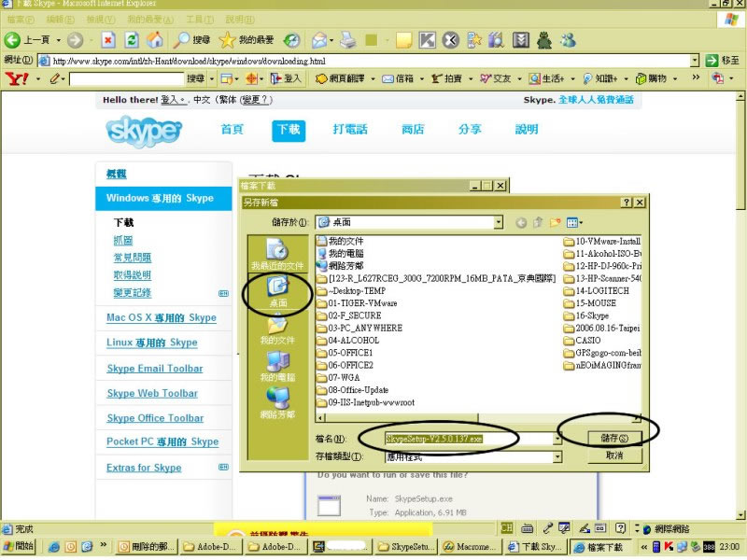
Task: Open the Skype Shop tab
Action: coord(413,130)
